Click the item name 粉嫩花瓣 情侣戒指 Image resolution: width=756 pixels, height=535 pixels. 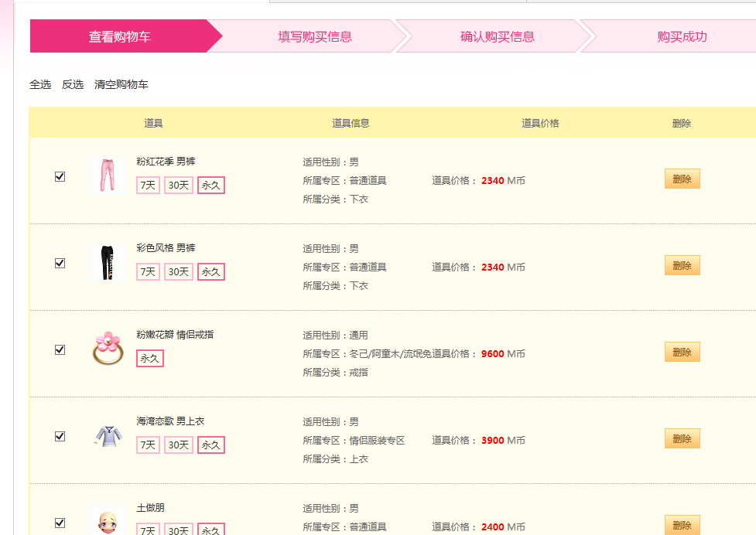[175, 335]
